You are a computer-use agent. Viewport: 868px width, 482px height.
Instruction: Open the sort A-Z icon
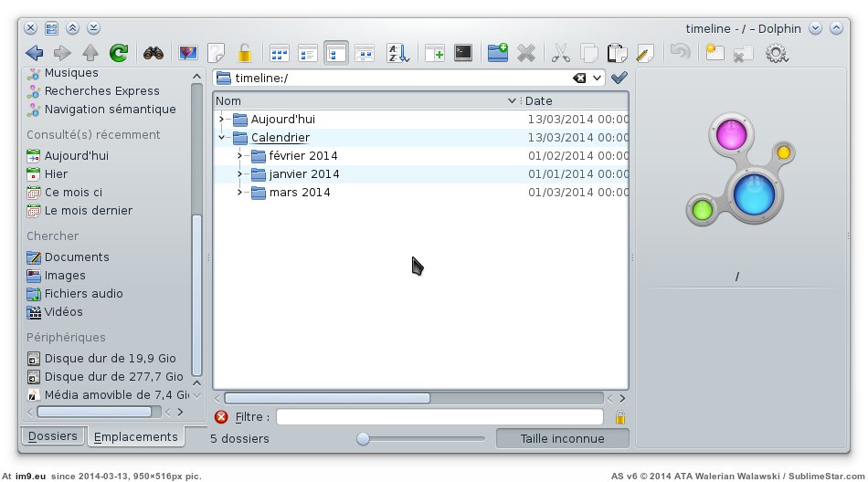tap(397, 53)
